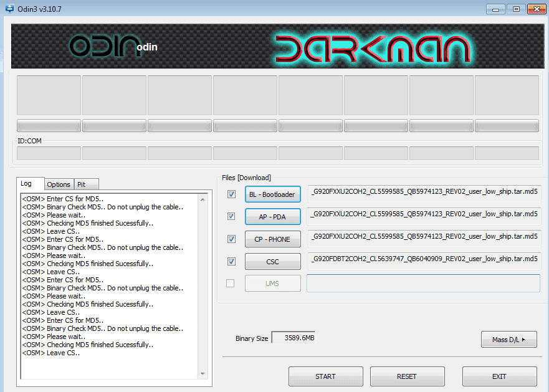Image resolution: width=549 pixels, height=392 pixels.
Task: Click the CSC G920FDBT2COH2 file path field
Action: click(424, 261)
